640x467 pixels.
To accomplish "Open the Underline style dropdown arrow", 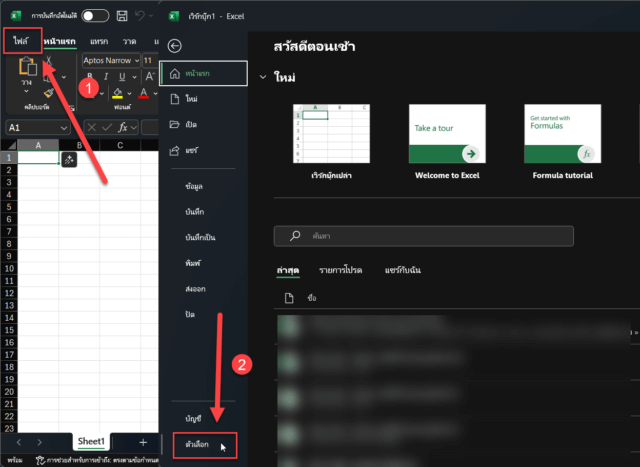I will point(134,77).
